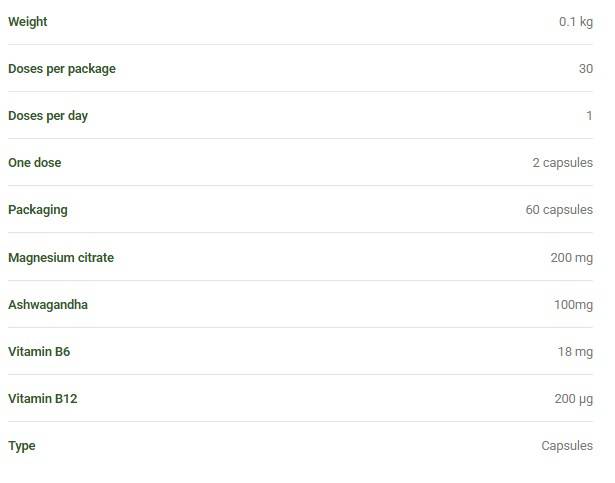Select the Capsules type value
The image size is (615, 483).
coord(567,446)
